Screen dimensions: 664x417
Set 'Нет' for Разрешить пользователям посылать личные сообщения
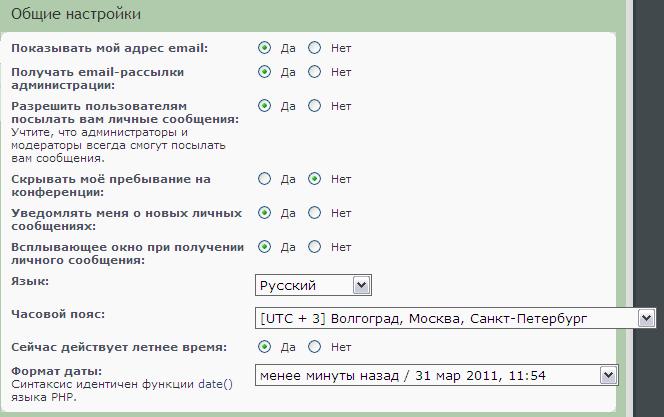click(315, 105)
